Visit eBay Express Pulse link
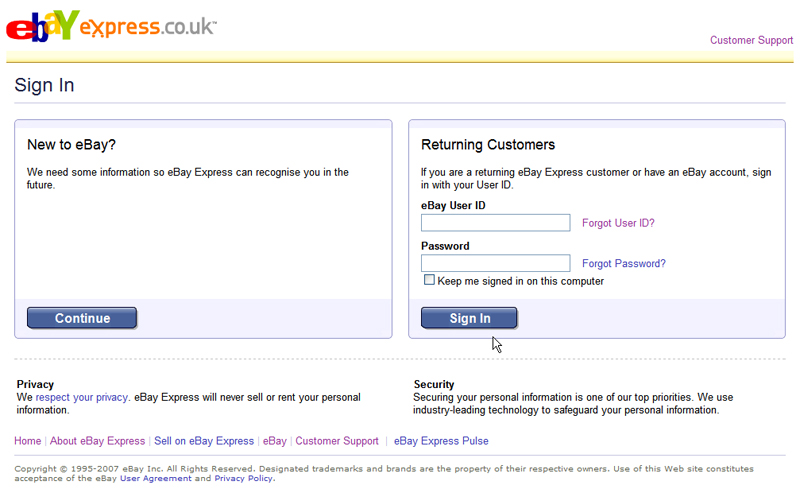 [x=441, y=441]
